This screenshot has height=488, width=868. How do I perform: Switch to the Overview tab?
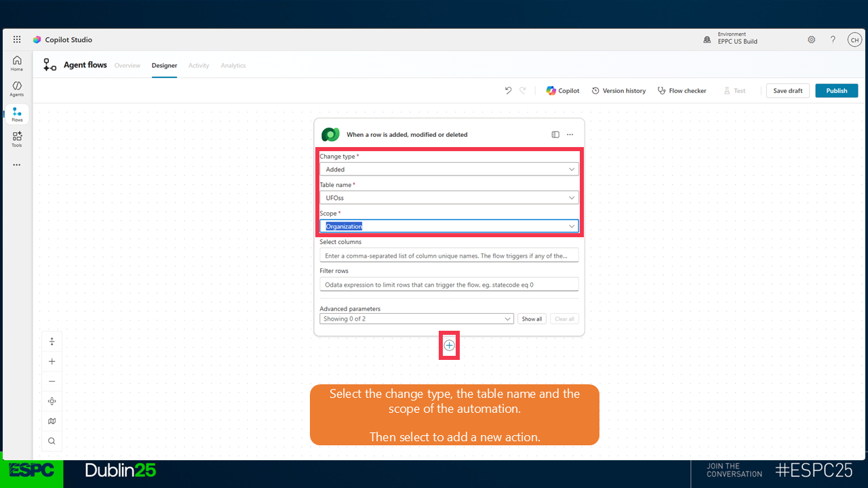(127, 66)
